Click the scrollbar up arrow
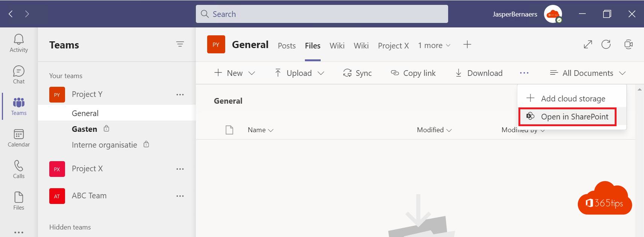Screen dimensions: 644x237 (639, 89)
